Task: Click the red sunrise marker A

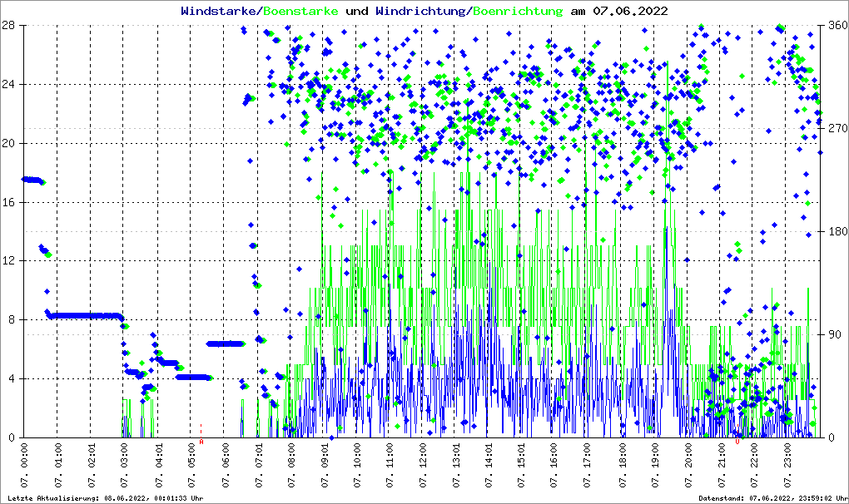Action: 201,442
